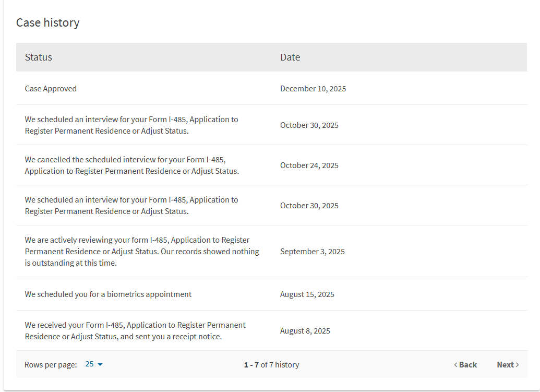
Task: Click the Case history heading
Action: pos(48,23)
